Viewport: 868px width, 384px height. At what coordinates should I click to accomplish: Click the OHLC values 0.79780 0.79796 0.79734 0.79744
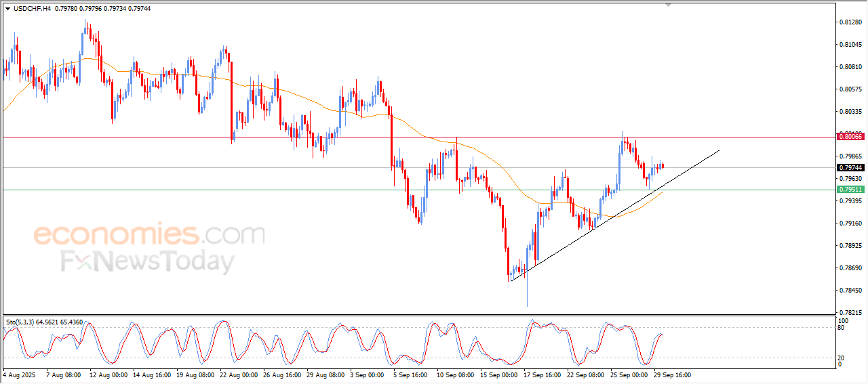[x=102, y=9]
